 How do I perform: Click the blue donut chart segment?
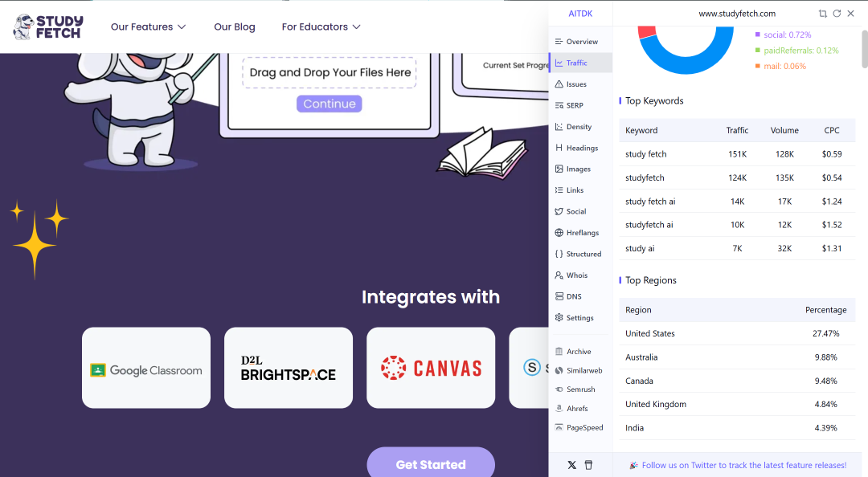point(686,63)
